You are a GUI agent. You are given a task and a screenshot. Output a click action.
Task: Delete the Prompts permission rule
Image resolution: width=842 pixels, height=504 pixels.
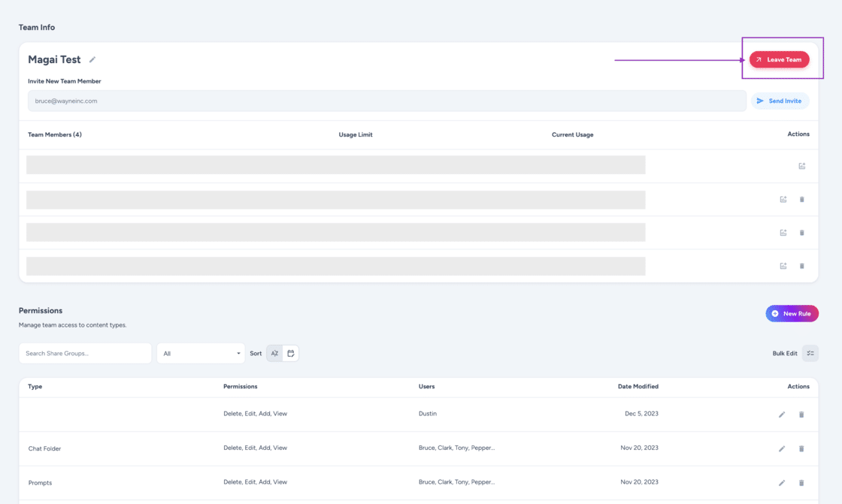[801, 483]
